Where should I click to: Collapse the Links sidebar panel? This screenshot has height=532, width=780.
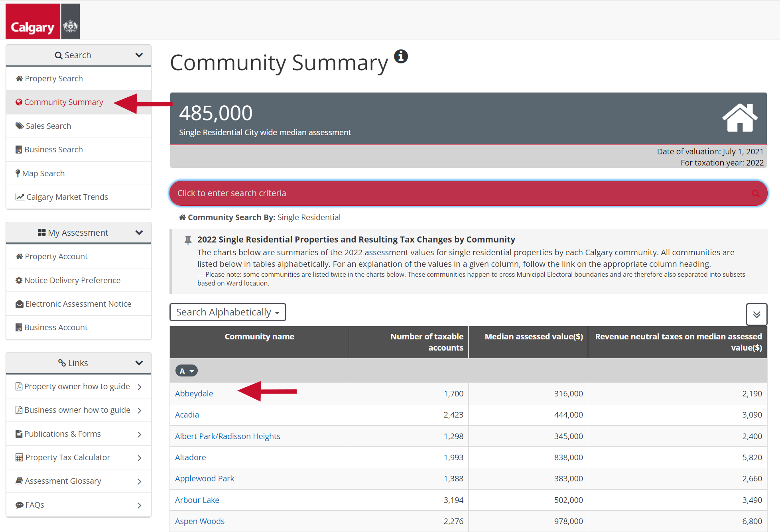click(139, 363)
